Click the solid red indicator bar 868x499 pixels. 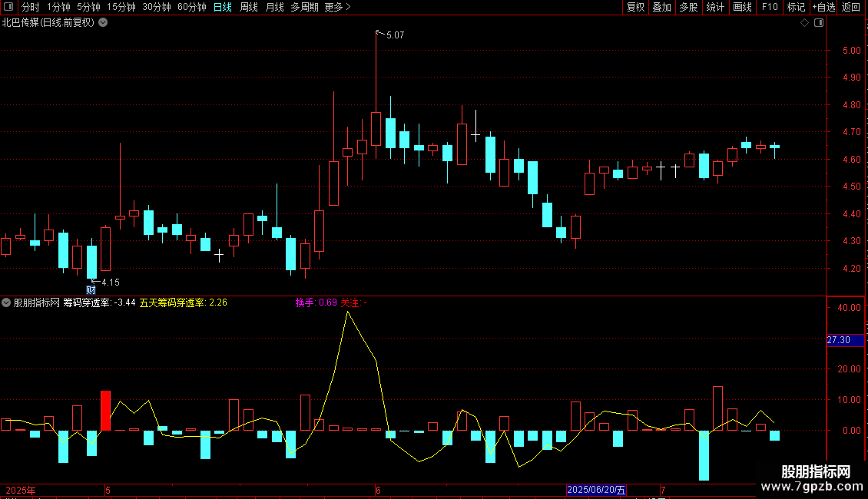105,411
